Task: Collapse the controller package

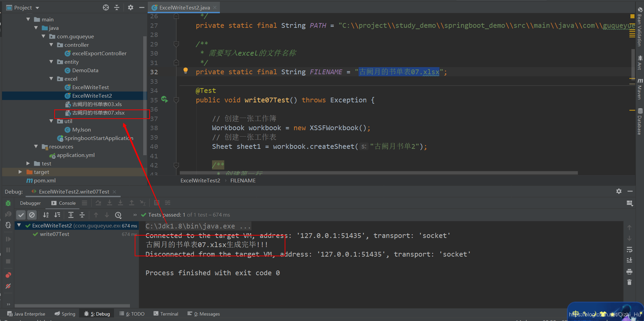Action: (x=51, y=45)
